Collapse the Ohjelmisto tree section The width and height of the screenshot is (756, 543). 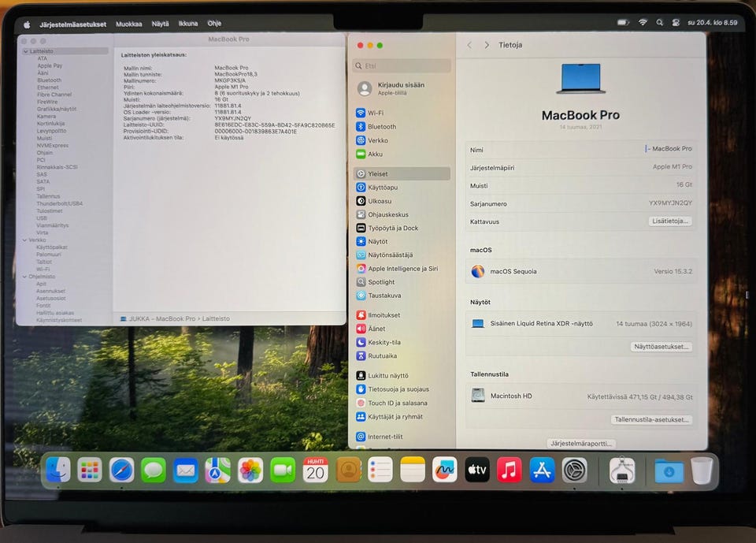(x=24, y=277)
